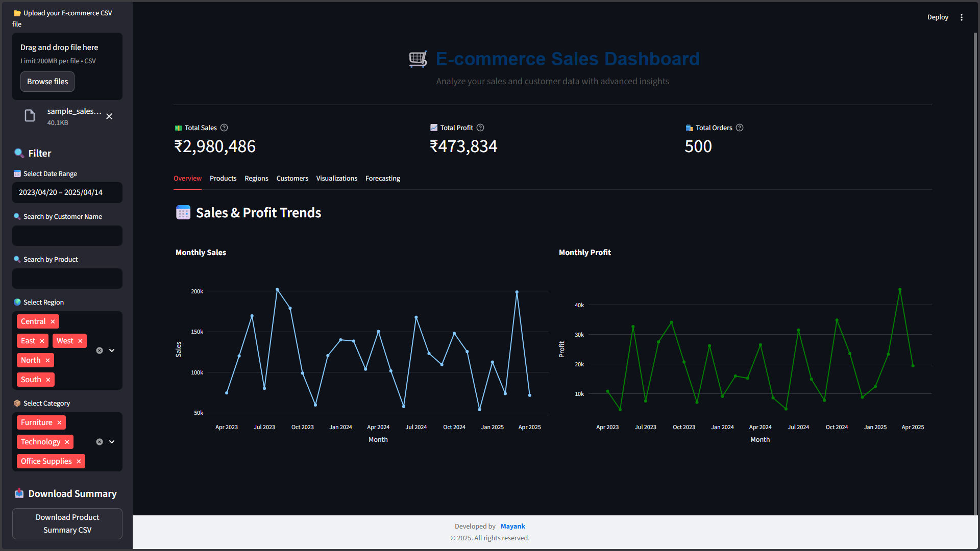Click the calendar icon beside Select Date Range
980x551 pixels.
[x=17, y=173]
